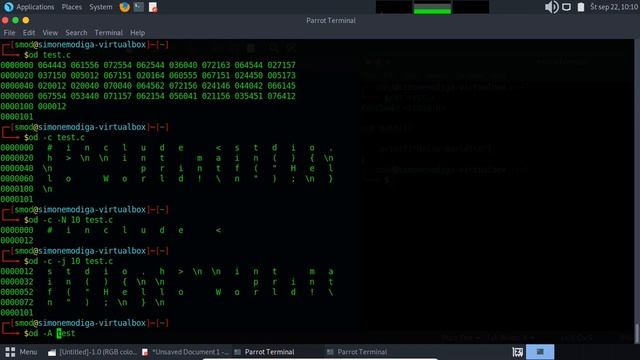Launch terminal from top panel icon
This screenshot has width=640, height=360.
tap(139, 7)
